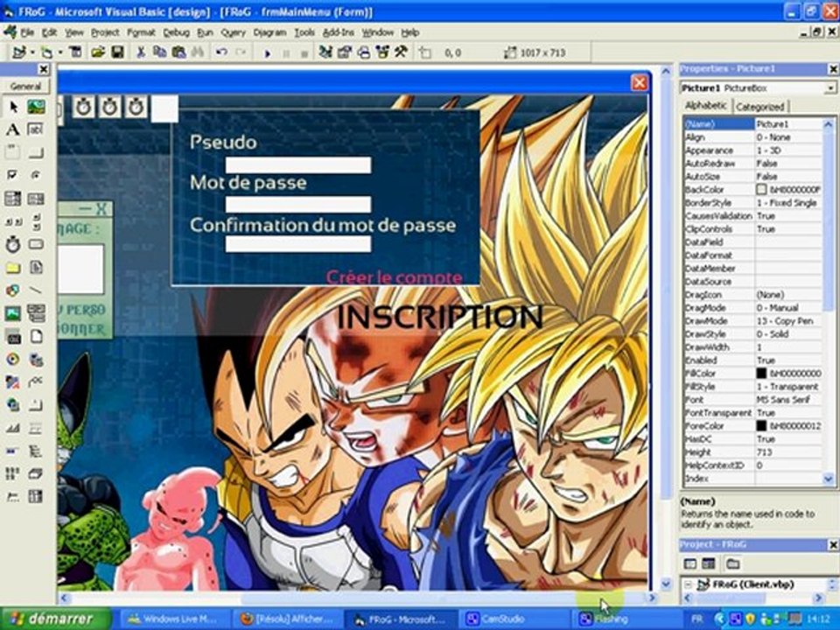The height and width of the screenshot is (630, 840).
Task: Click form designer vertical scroll up arrow
Action: 666,70
